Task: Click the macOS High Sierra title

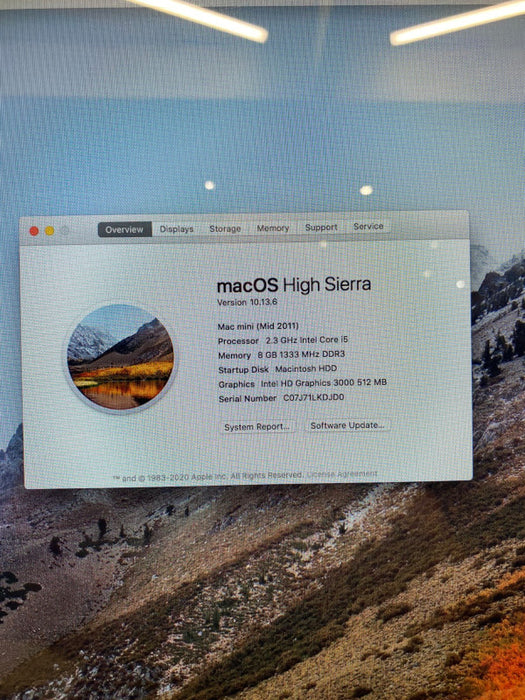Action: [294, 285]
